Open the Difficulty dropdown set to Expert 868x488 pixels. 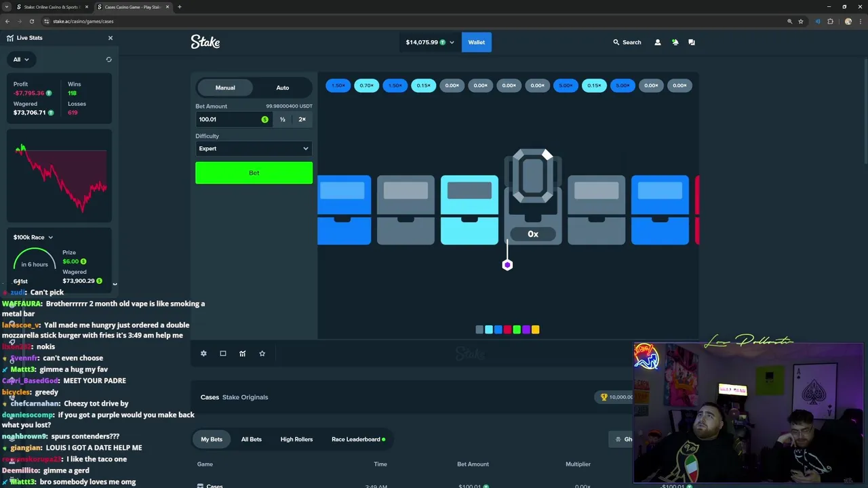pos(254,148)
